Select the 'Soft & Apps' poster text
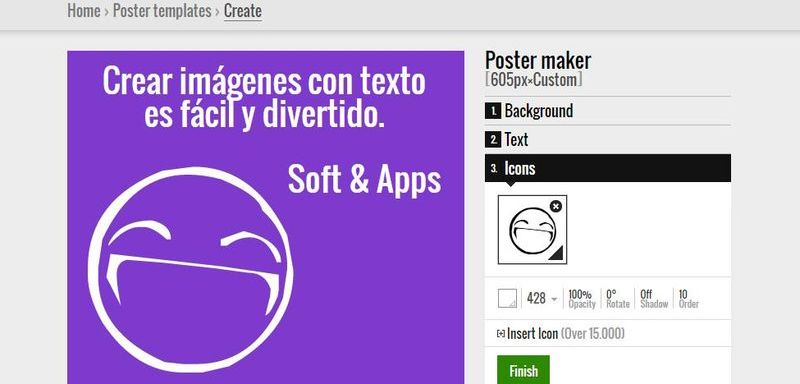 364,180
